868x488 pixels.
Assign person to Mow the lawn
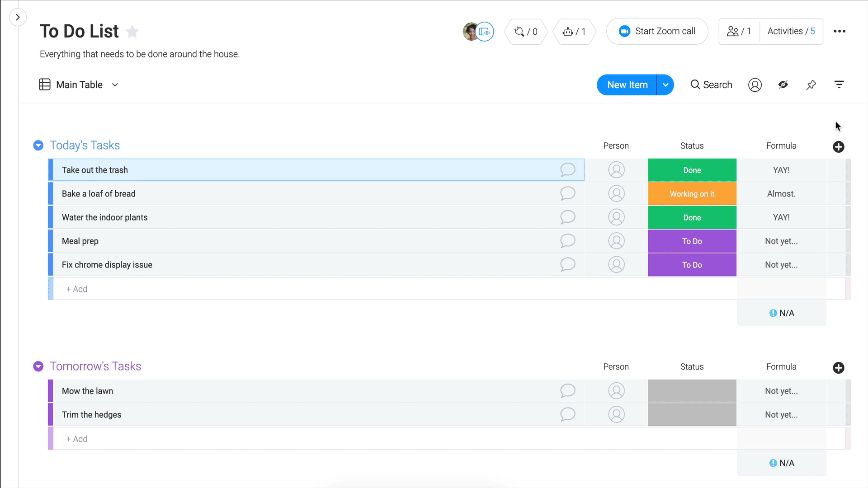(616, 391)
